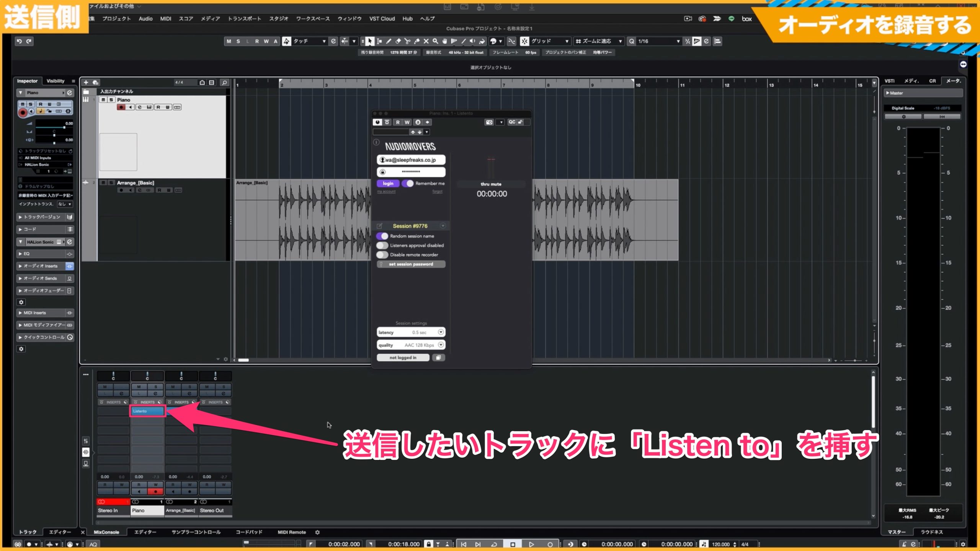Open the quality AAC 128 Kbps dropdown

[411, 345]
